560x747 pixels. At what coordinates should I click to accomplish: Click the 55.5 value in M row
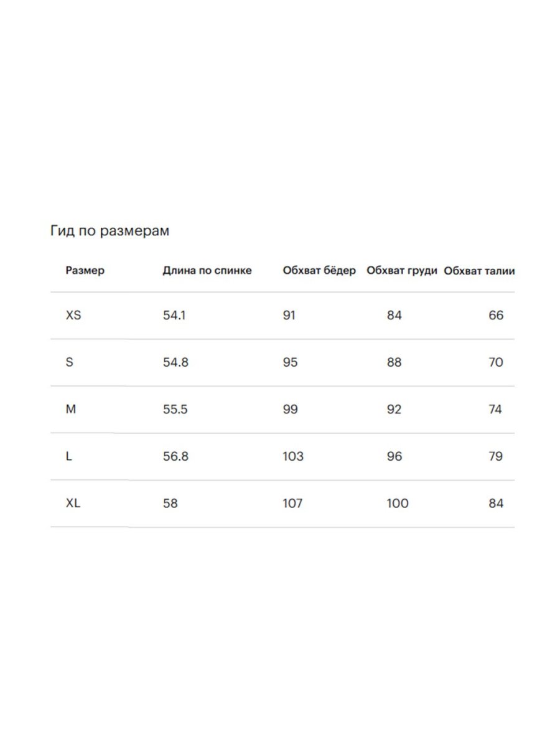click(175, 410)
